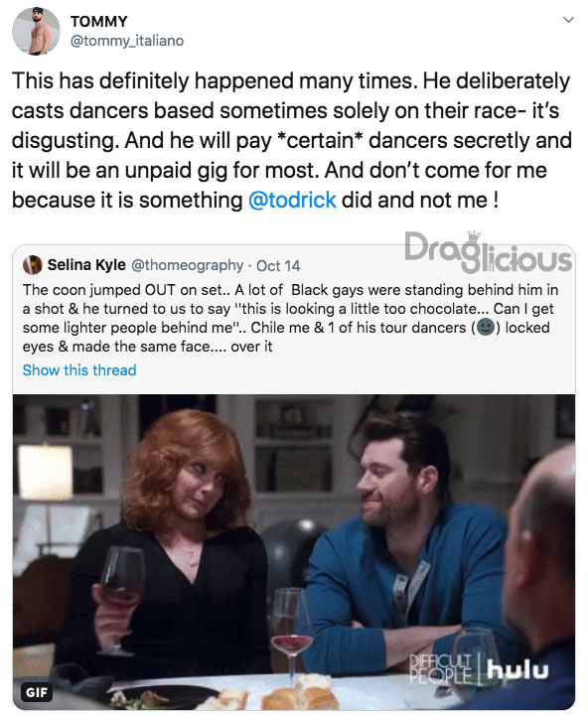Click the emoji face in quoted tweet
This screenshot has height=720, width=588.
486,328
